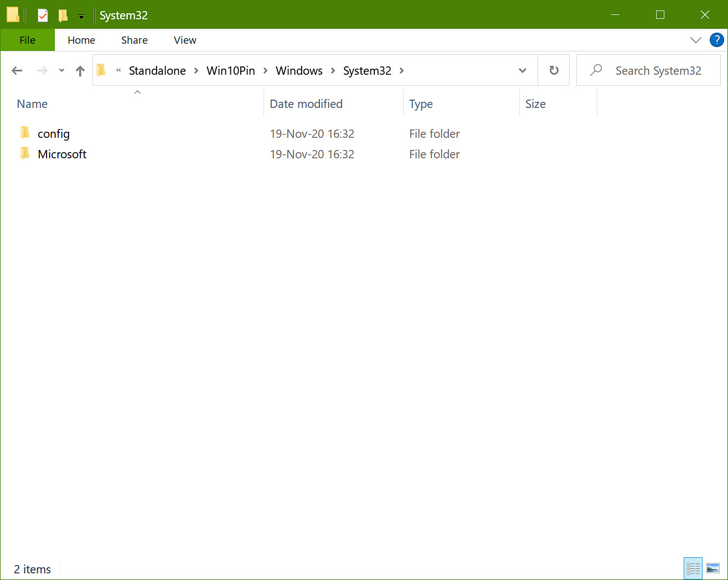Open Properties from the Quick Access Toolbar
The height and width of the screenshot is (580, 728).
(43, 15)
